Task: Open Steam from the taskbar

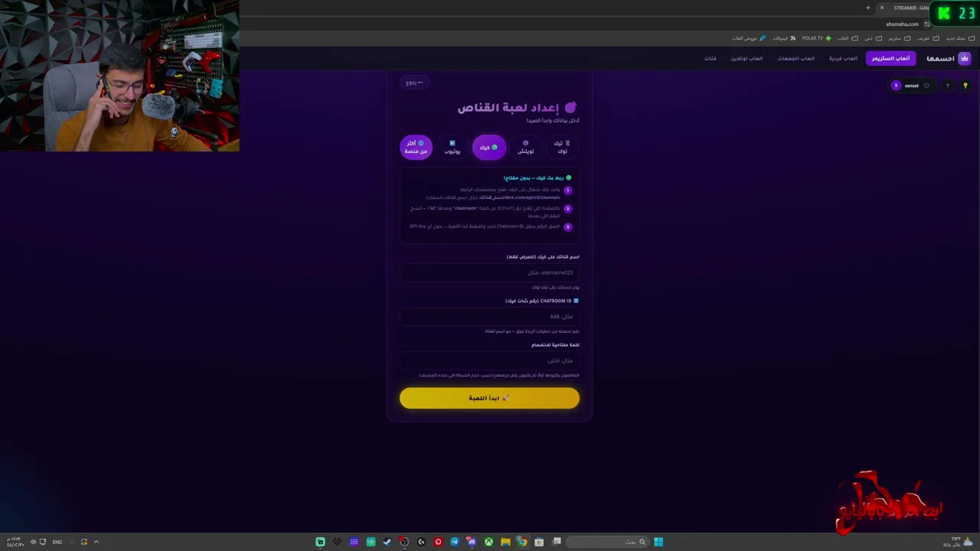Action: click(387, 542)
